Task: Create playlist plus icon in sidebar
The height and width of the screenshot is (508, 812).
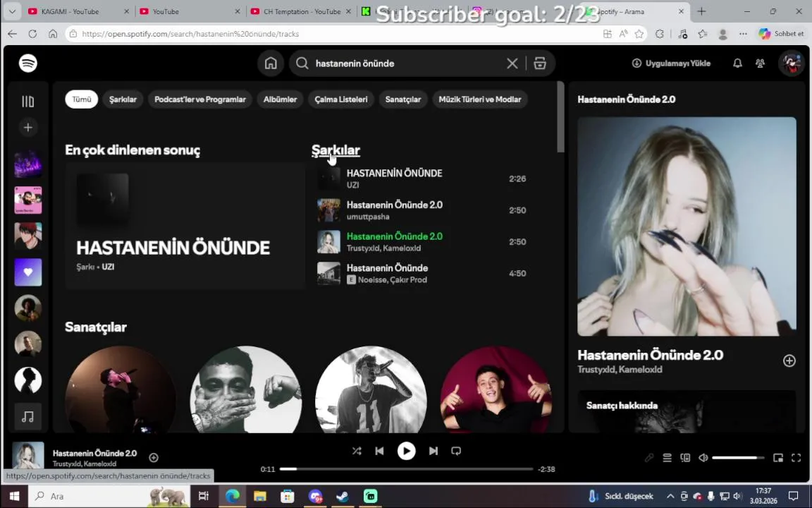Action: coord(28,128)
